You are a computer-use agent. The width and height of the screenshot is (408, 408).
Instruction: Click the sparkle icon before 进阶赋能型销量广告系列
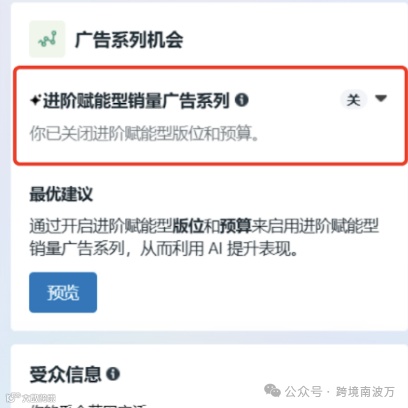click(x=35, y=100)
